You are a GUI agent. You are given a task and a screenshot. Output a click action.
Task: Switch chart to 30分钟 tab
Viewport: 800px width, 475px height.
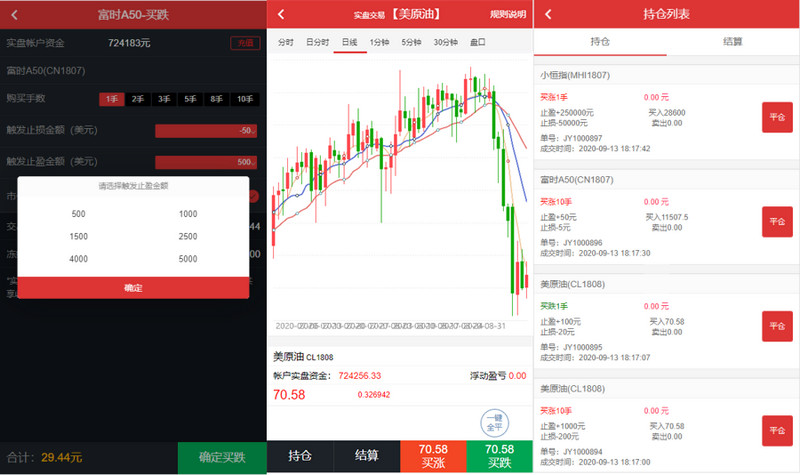point(445,42)
